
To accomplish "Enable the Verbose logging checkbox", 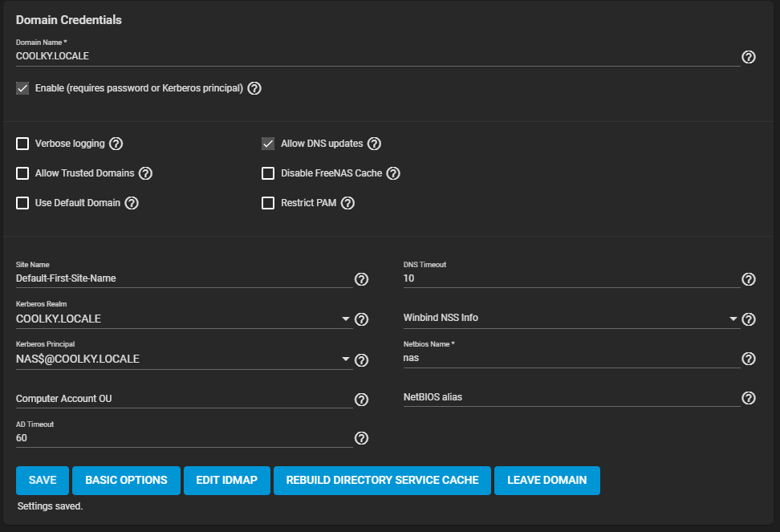I will [22, 144].
